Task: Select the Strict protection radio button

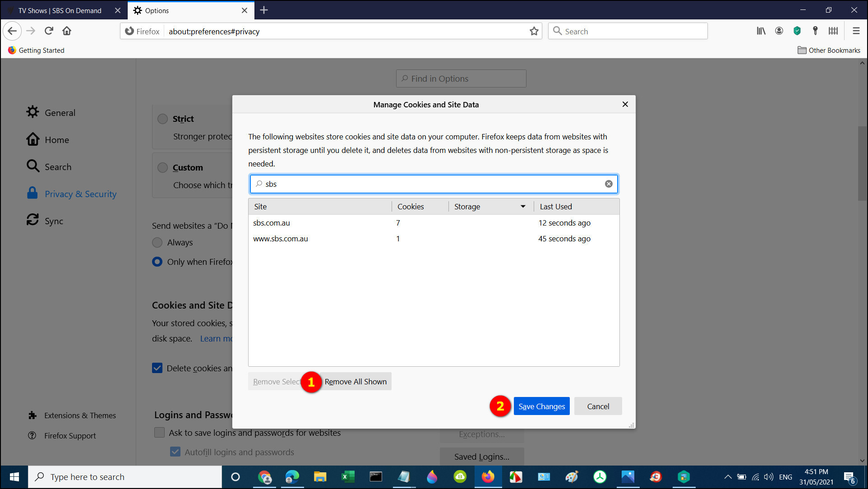Action: pos(162,119)
